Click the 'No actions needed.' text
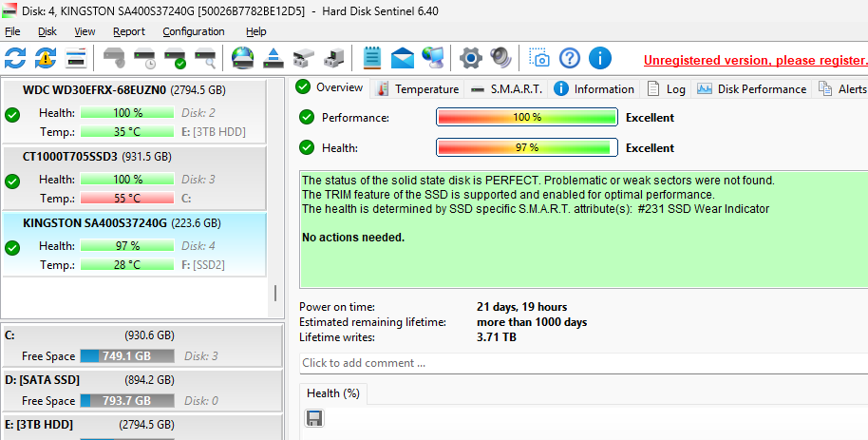868x440 pixels. click(x=353, y=238)
